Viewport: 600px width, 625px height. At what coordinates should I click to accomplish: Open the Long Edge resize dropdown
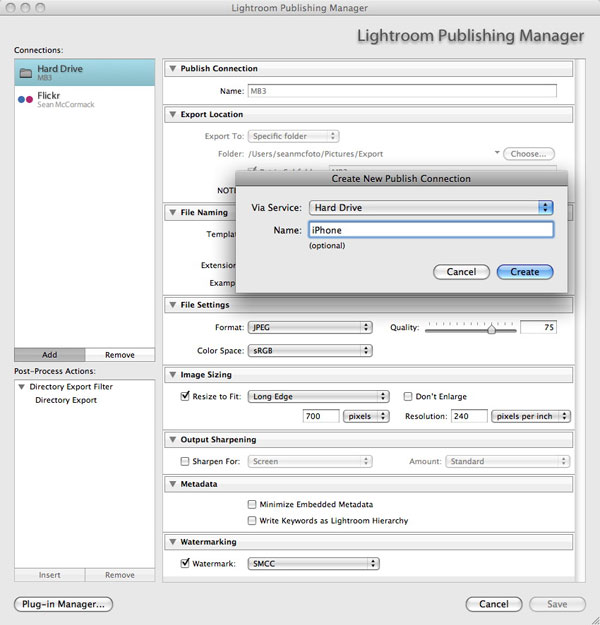(318, 396)
